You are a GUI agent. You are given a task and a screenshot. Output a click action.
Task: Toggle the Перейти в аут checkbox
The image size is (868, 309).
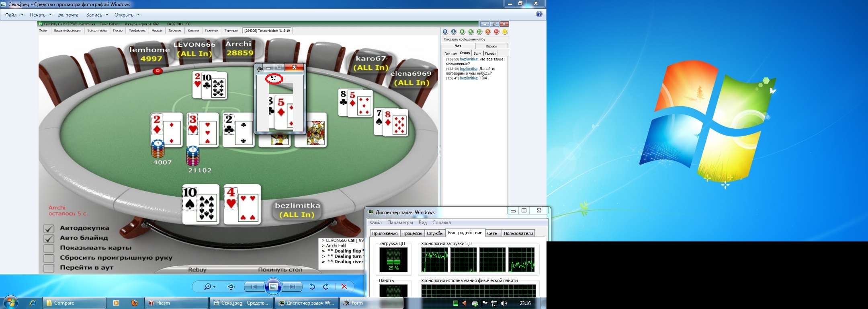tap(49, 268)
